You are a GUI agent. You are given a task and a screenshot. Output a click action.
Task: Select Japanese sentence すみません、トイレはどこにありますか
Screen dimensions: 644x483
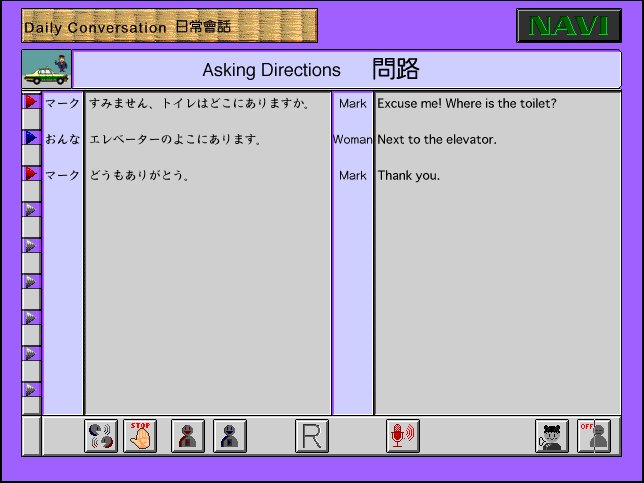(x=199, y=103)
